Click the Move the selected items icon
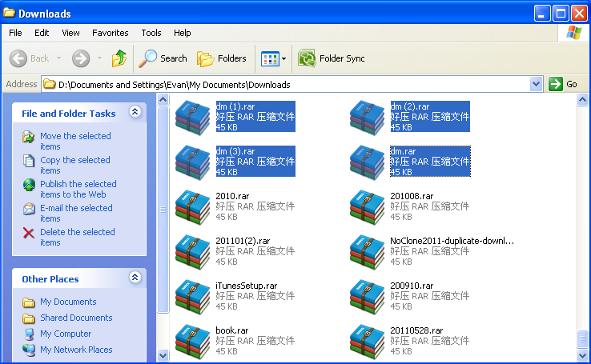The width and height of the screenshot is (591, 364). [29, 137]
